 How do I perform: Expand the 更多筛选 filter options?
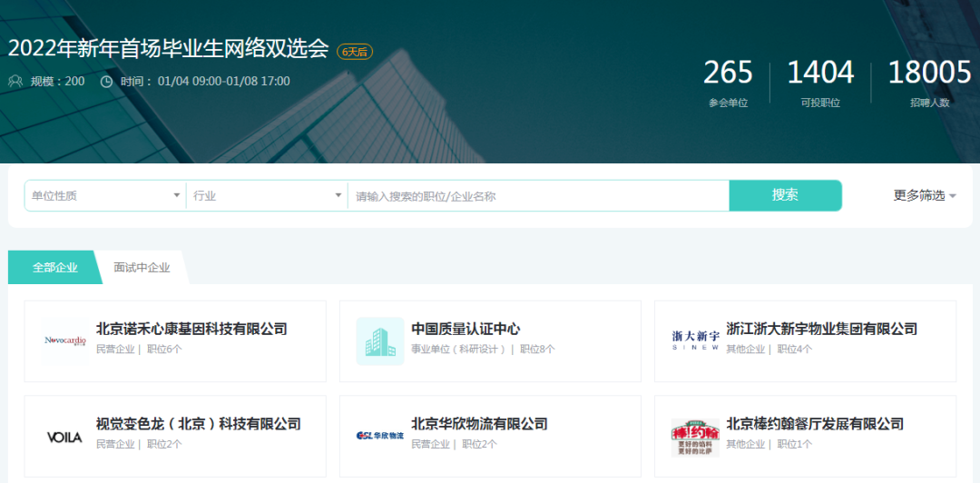pyautogui.click(x=925, y=195)
